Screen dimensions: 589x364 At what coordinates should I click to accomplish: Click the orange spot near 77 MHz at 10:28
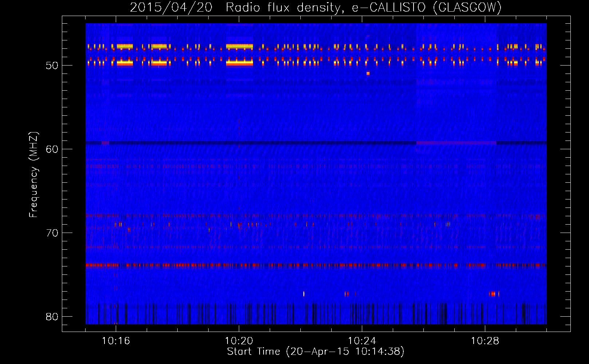tap(493, 294)
